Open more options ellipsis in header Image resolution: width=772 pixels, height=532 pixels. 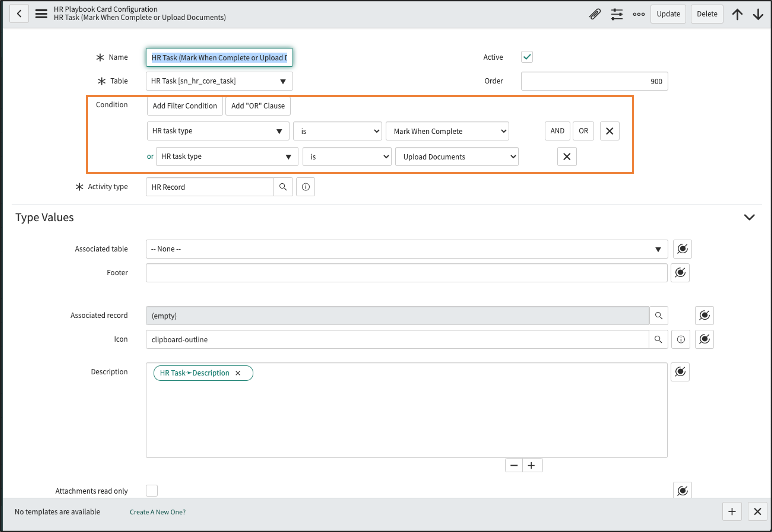point(639,14)
